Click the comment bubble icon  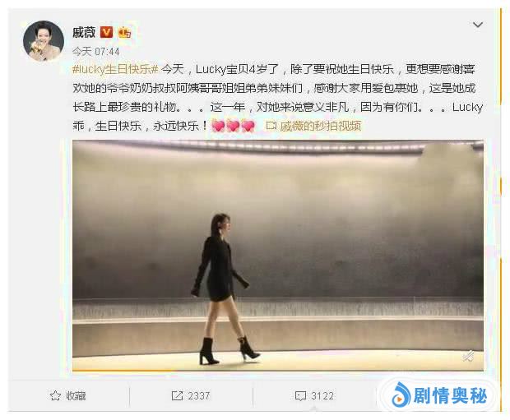(x=300, y=396)
